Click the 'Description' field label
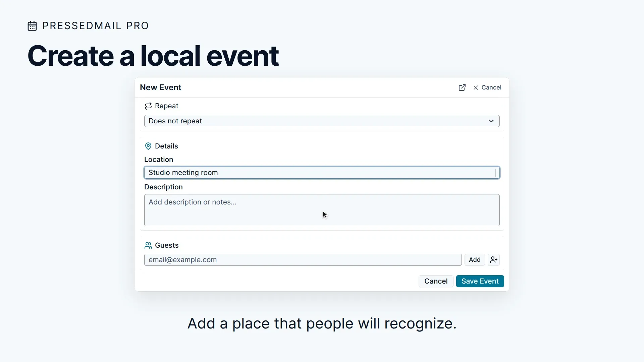The image size is (644, 362). [163, 187]
